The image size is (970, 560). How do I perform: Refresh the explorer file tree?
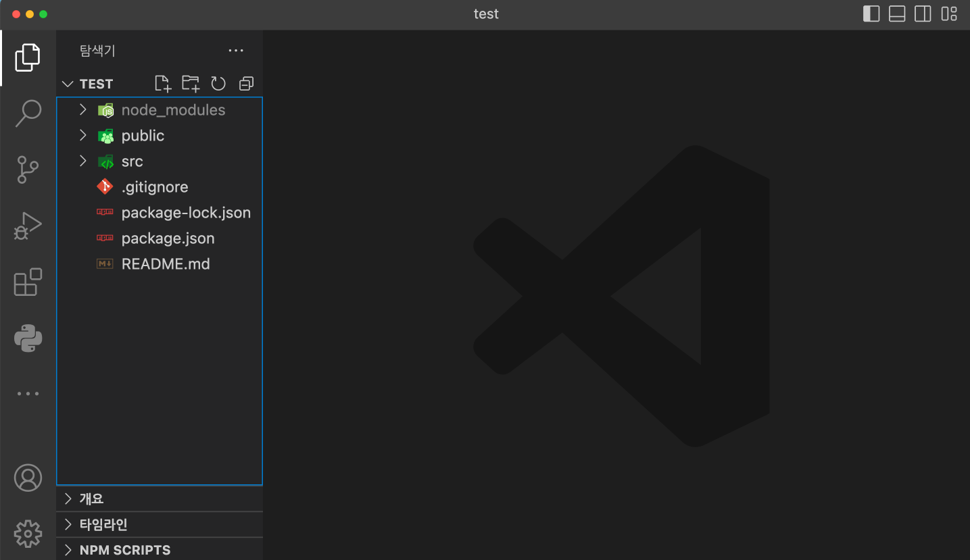(x=218, y=84)
